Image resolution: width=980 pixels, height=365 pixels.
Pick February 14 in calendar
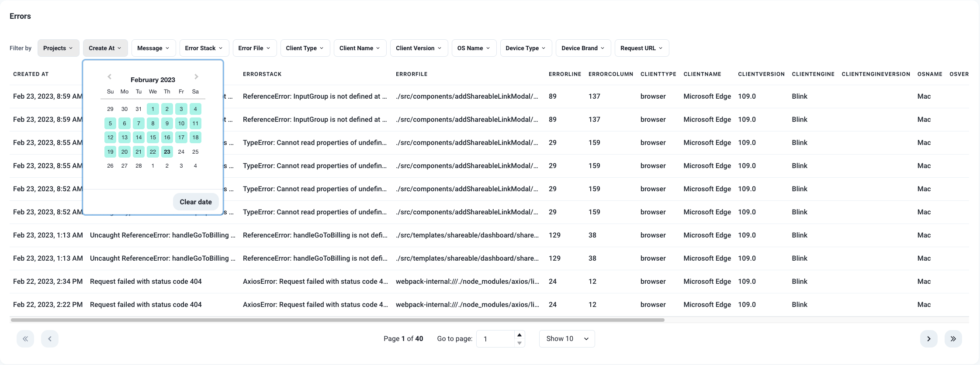tap(139, 138)
